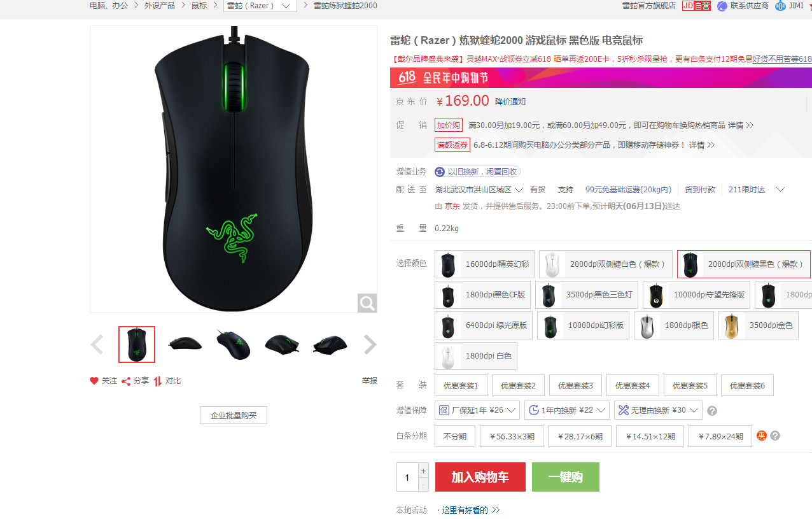Increase quantity with the plus stepper

(424, 470)
